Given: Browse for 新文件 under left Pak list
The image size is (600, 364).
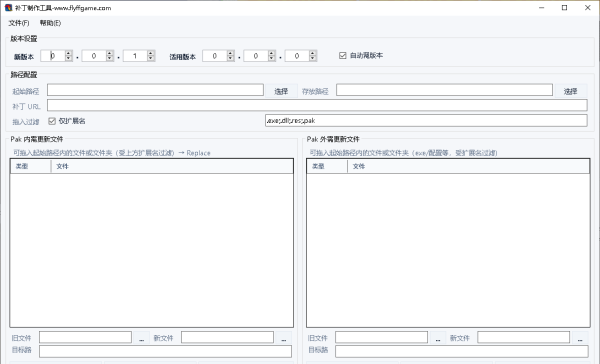Looking at the screenshot, I should click(x=284, y=338).
